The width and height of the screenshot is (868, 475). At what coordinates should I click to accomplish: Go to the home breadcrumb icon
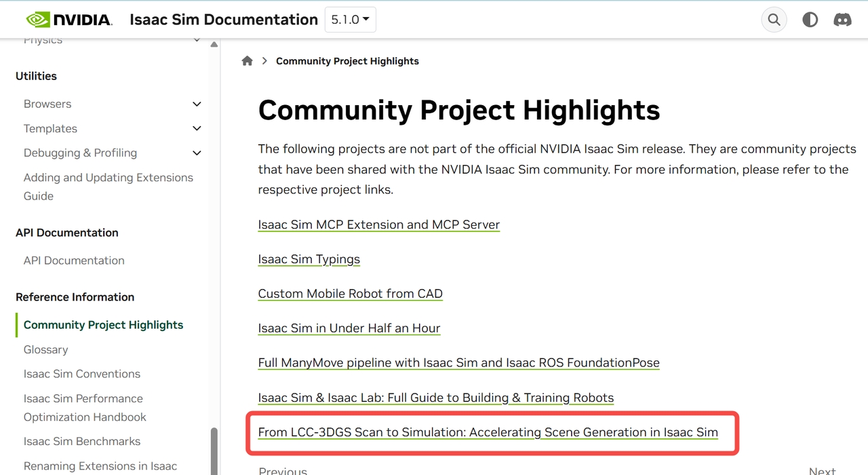coord(248,61)
